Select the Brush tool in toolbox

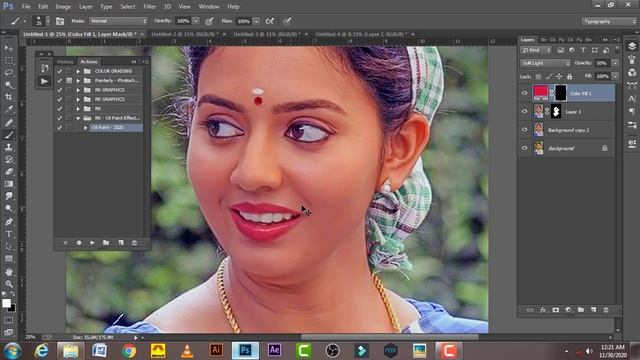pyautogui.click(x=9, y=135)
